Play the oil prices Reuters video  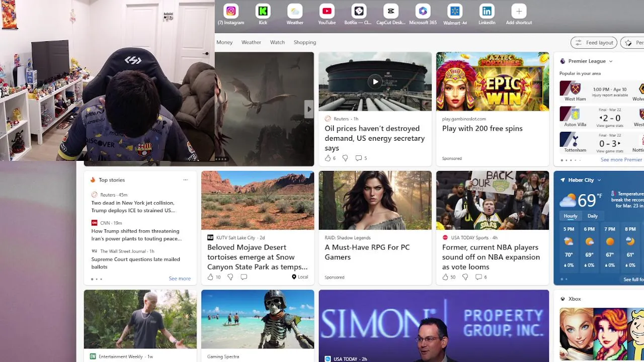(x=375, y=82)
